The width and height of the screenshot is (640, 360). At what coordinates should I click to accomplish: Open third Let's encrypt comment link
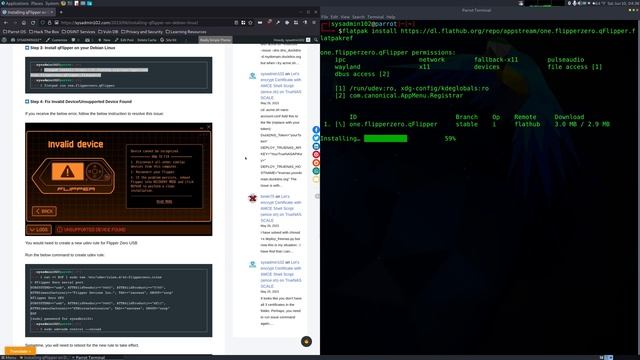tap(281, 274)
